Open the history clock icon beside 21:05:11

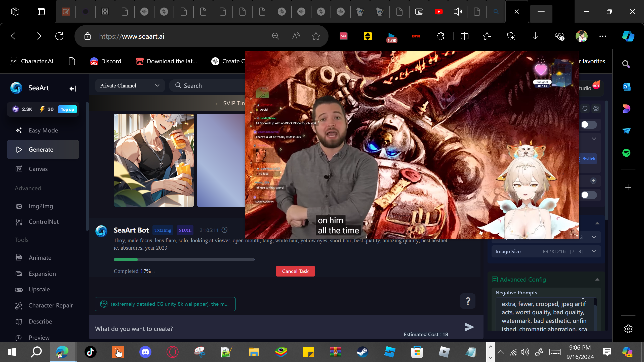click(x=225, y=230)
